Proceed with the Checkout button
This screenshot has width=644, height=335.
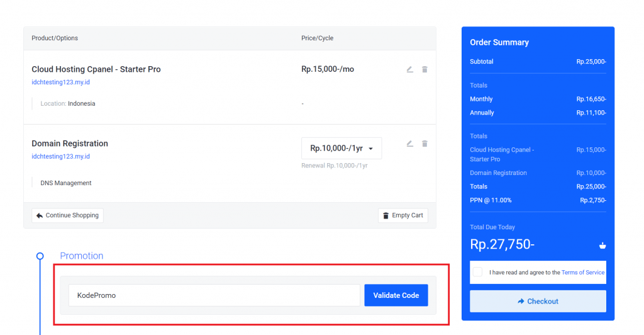[x=538, y=301]
